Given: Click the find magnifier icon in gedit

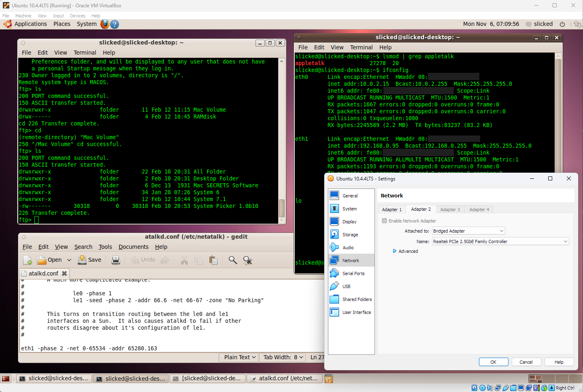Looking at the screenshot, I should [233, 260].
